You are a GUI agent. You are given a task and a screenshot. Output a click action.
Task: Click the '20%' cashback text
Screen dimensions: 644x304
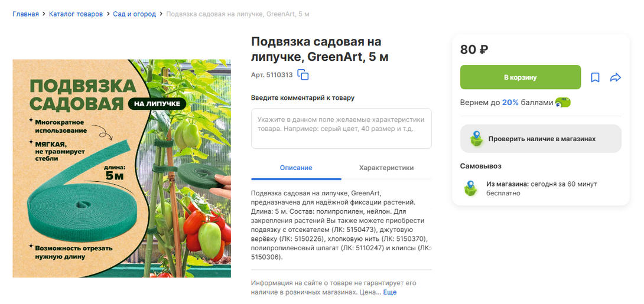pyautogui.click(x=510, y=103)
